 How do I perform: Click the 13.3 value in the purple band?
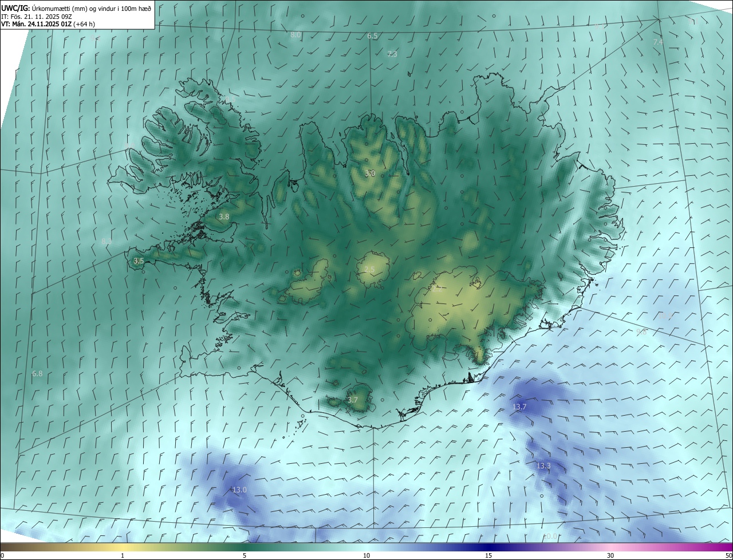(543, 466)
